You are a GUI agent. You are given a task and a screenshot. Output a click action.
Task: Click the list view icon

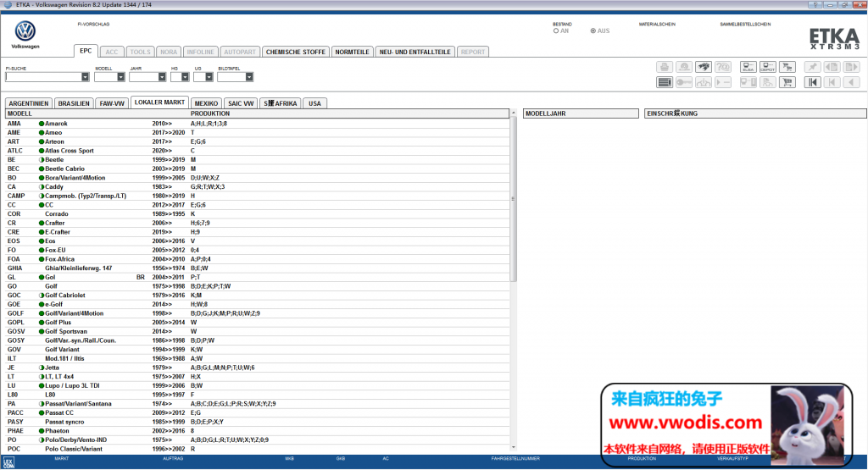(x=665, y=82)
